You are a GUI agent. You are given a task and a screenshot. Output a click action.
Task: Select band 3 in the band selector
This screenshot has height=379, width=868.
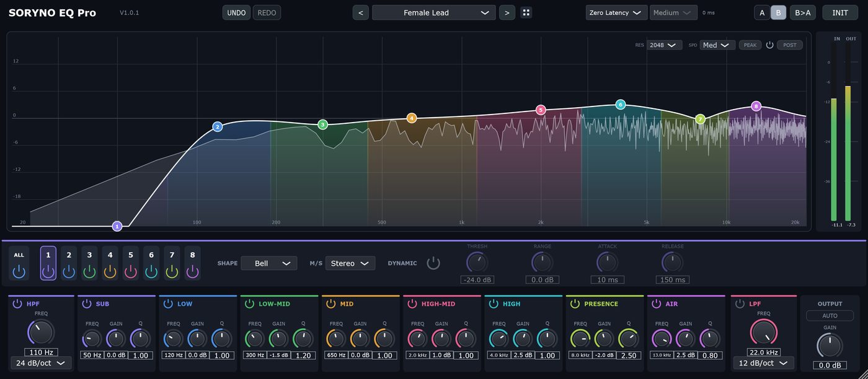point(89,263)
